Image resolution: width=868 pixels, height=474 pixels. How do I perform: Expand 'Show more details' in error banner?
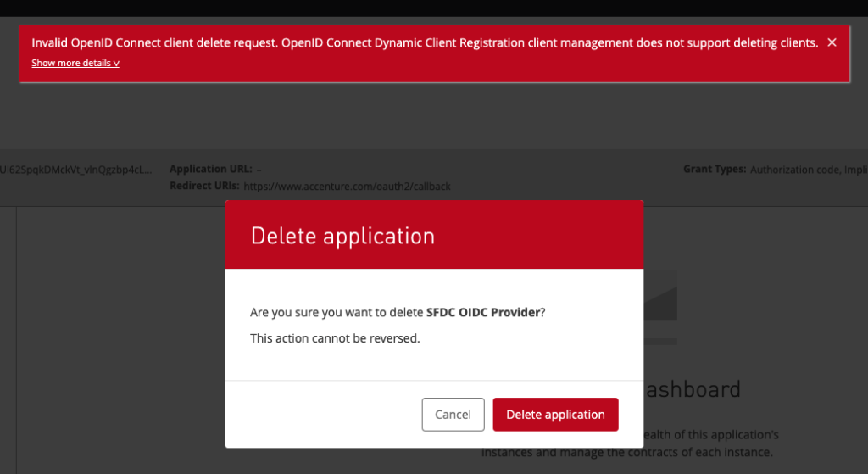point(71,63)
